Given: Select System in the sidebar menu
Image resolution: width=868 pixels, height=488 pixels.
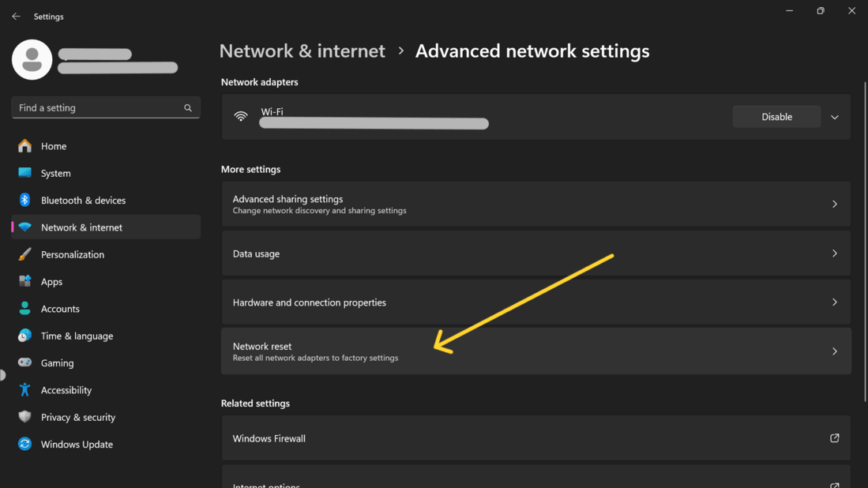Looking at the screenshot, I should tap(56, 174).
